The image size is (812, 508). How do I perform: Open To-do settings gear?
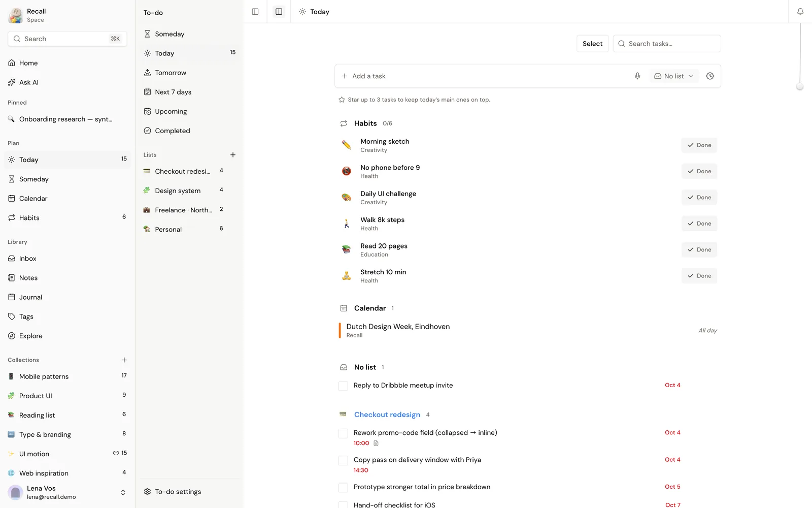pos(148,492)
